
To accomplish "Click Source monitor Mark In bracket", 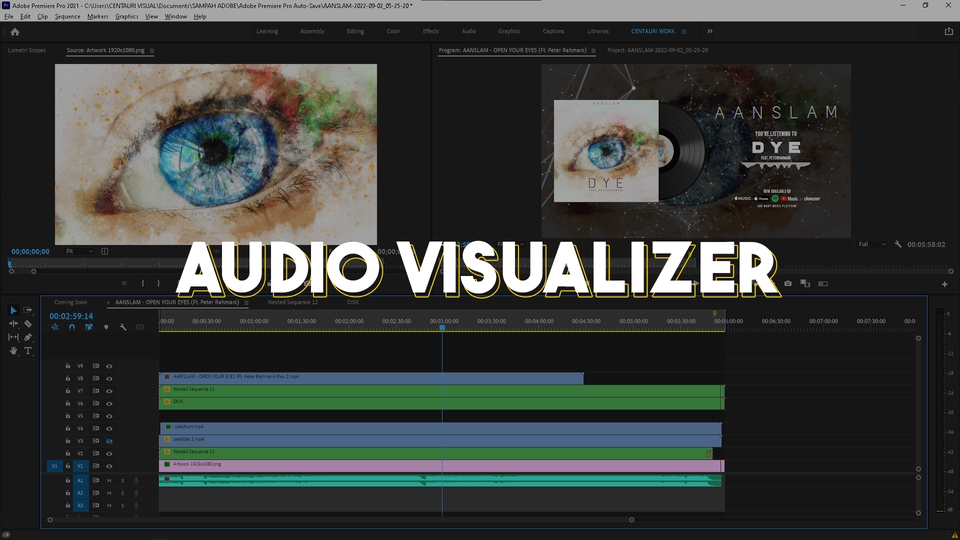I will [143, 283].
